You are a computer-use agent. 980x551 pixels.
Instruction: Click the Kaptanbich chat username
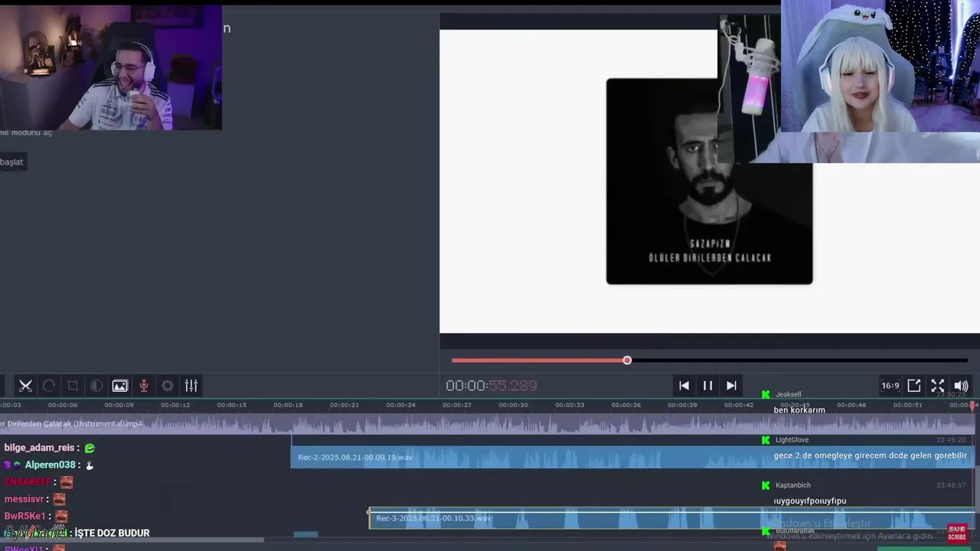pyautogui.click(x=793, y=485)
